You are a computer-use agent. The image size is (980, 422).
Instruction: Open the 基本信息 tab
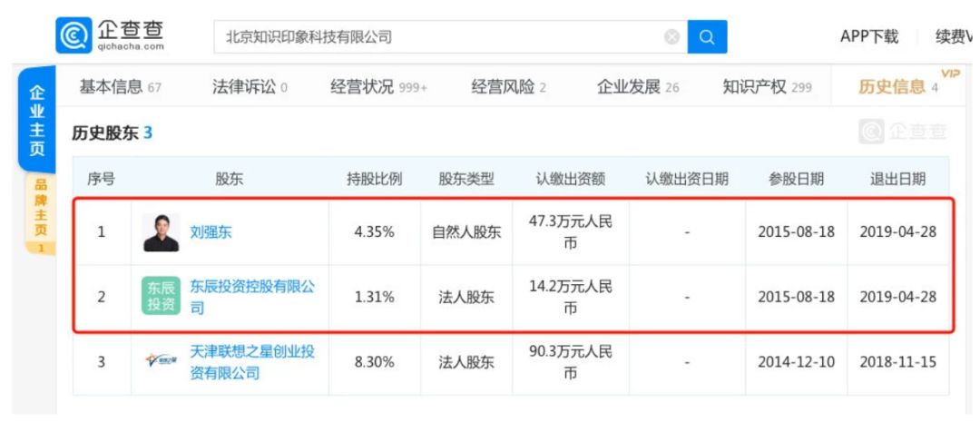click(120, 87)
